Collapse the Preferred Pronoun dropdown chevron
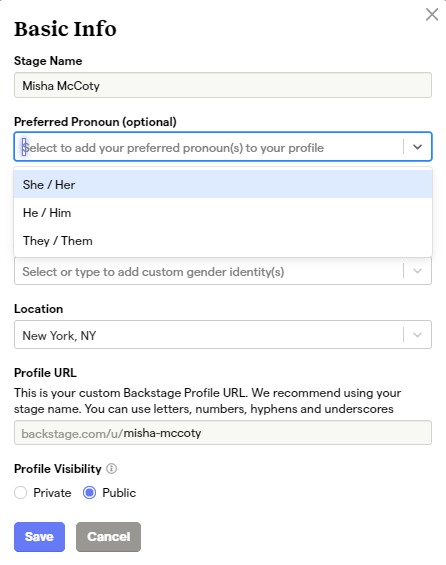Viewport: 446px width, 565px height. click(x=417, y=147)
